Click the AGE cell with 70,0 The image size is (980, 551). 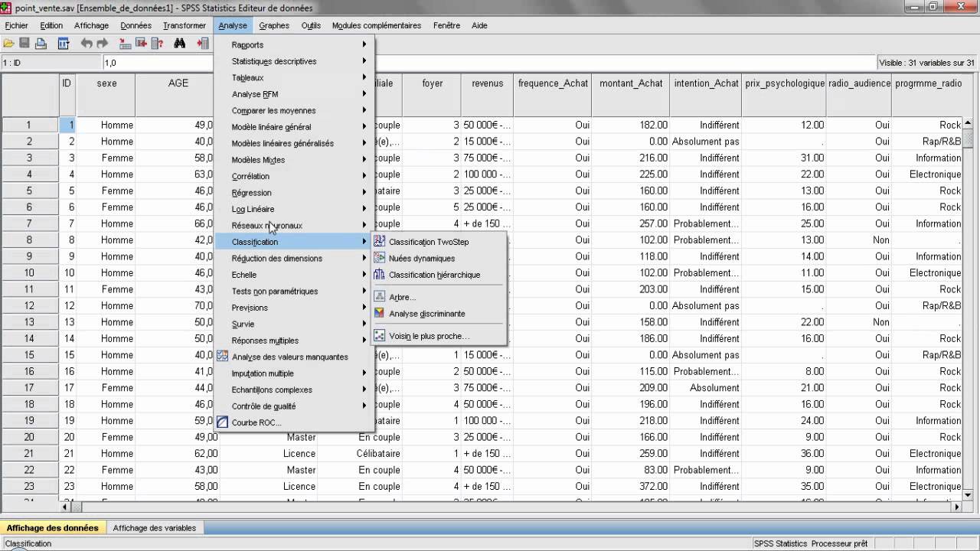tap(178, 305)
